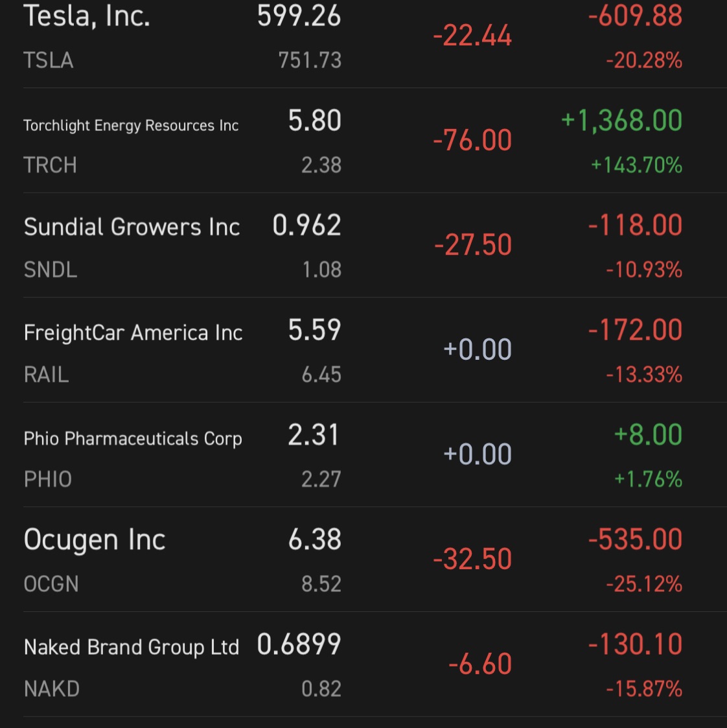The height and width of the screenshot is (728, 727).
Task: Tap the TSLA ticker symbol
Action: tap(49, 60)
